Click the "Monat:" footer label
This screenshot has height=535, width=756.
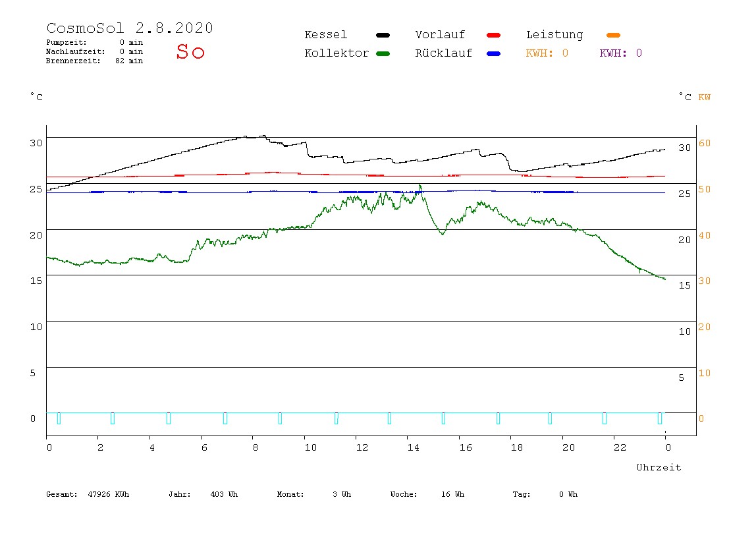pyautogui.click(x=290, y=494)
